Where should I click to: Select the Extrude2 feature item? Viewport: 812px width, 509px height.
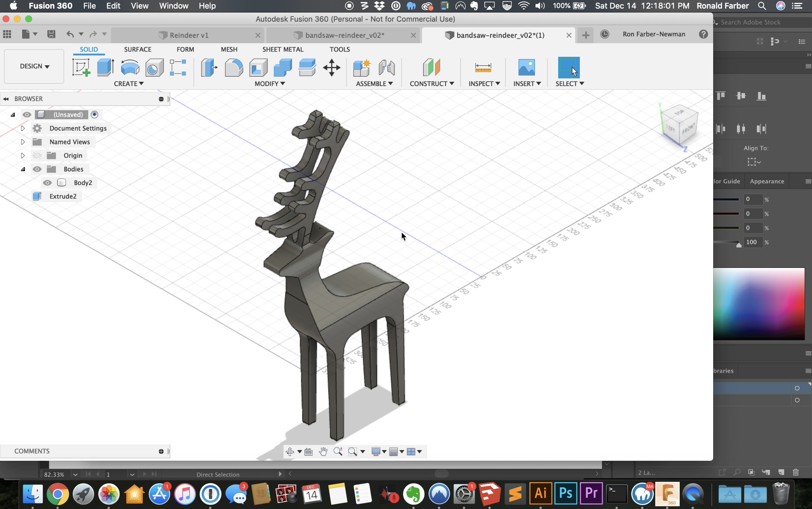pos(63,196)
